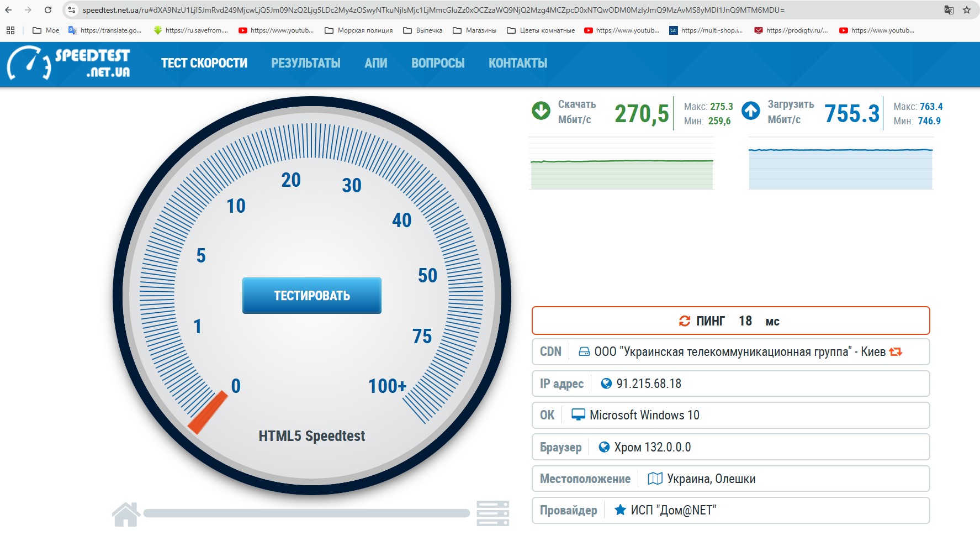Image resolution: width=980 pixels, height=541 pixels.
Task: Open the Цветы комнатные bookmark folder
Action: point(541,30)
